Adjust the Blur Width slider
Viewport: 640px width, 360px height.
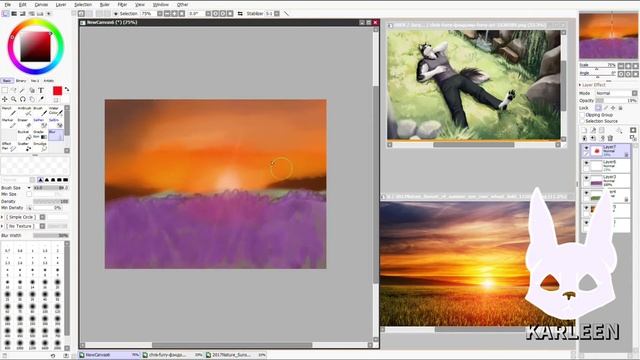[51, 236]
